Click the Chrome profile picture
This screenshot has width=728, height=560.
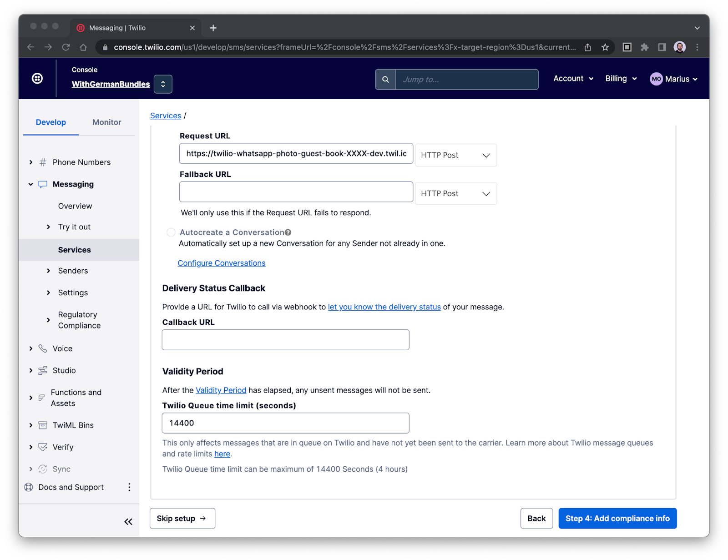(680, 47)
